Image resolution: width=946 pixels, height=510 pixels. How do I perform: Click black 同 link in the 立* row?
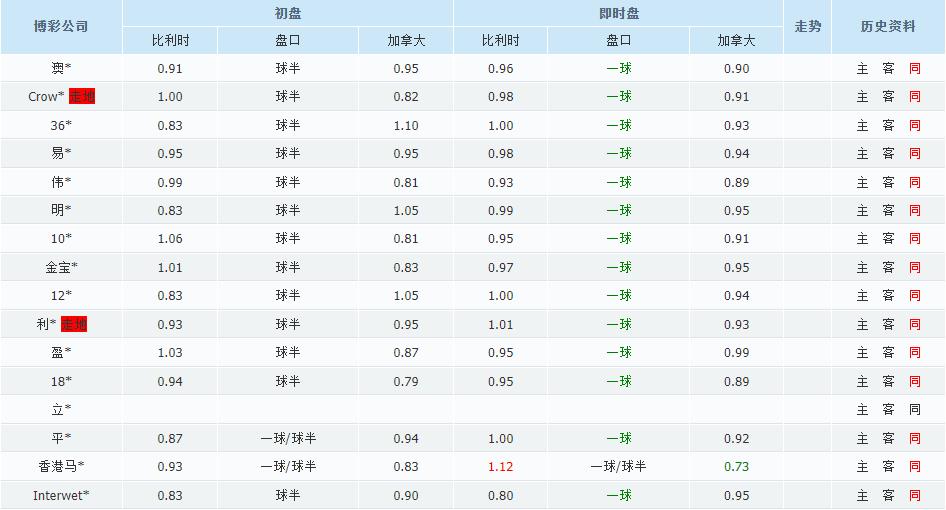915,409
